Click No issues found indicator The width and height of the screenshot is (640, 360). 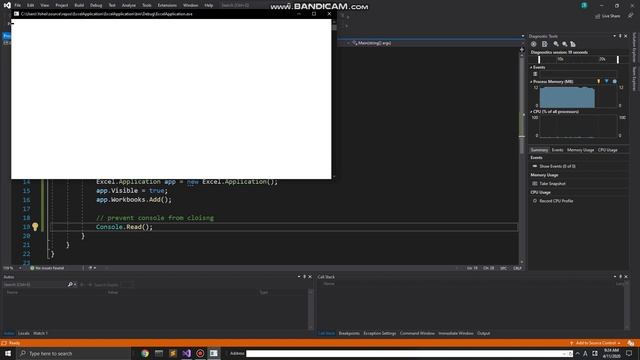[x=47, y=268]
